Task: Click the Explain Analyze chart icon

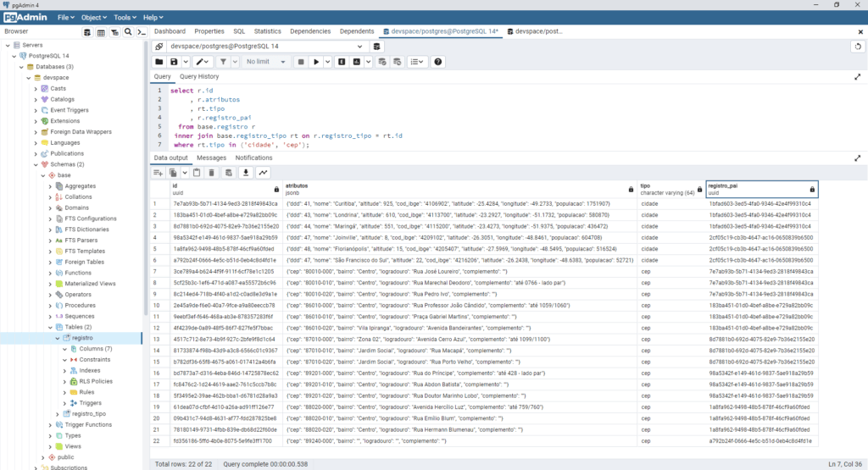Action: coord(357,62)
